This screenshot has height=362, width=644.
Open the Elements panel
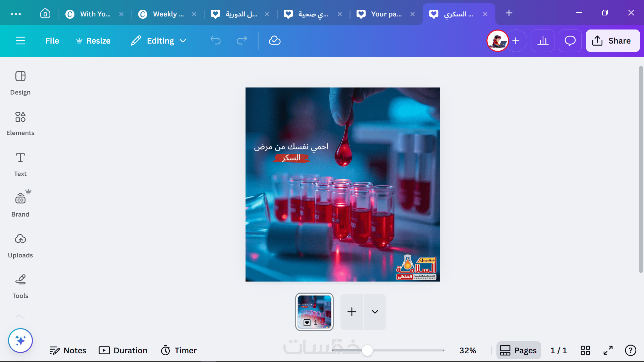tap(20, 123)
